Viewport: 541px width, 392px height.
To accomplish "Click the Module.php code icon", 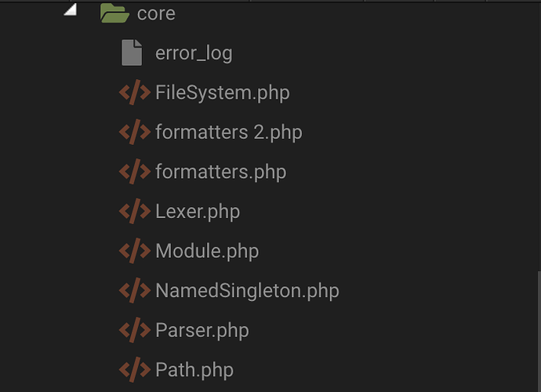I will 134,252.
